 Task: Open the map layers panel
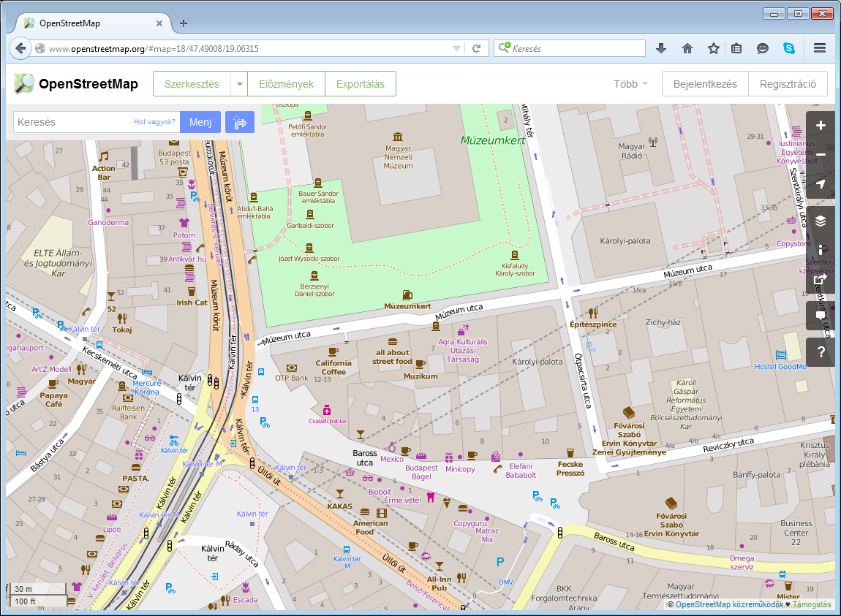pyautogui.click(x=821, y=221)
